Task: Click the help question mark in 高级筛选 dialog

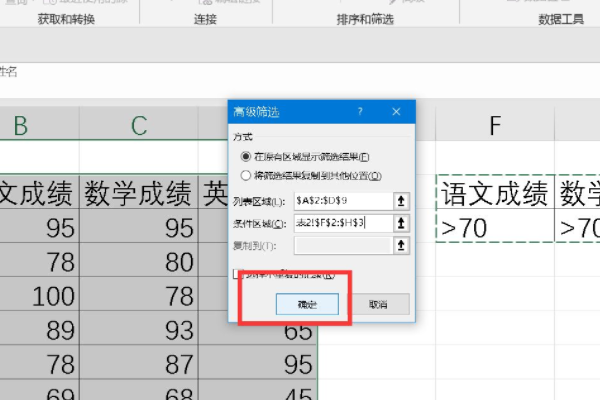Action: [x=360, y=111]
